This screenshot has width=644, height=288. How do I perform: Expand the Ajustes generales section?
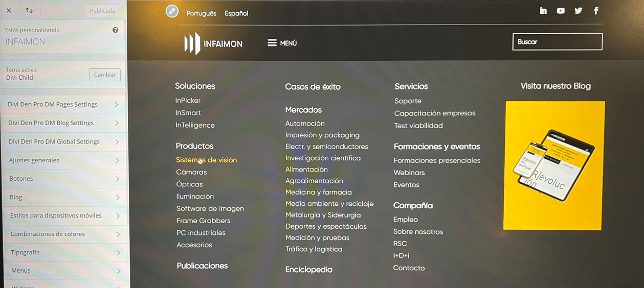63,160
